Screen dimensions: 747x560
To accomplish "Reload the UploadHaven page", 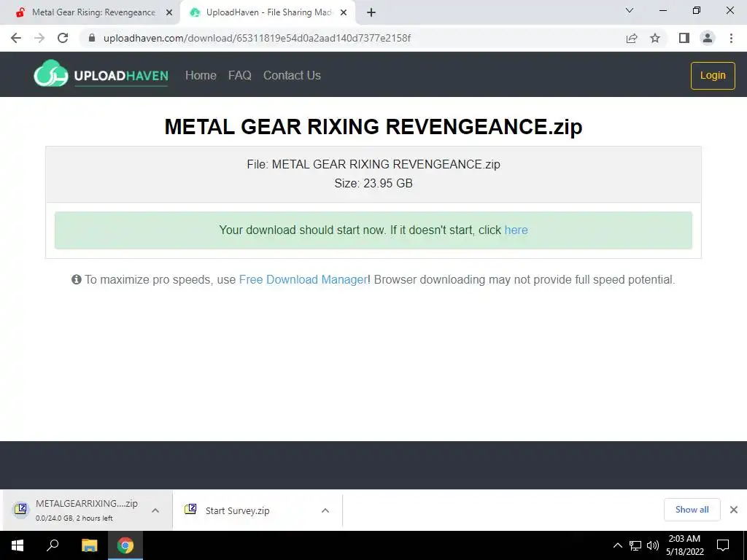I will (x=63, y=38).
